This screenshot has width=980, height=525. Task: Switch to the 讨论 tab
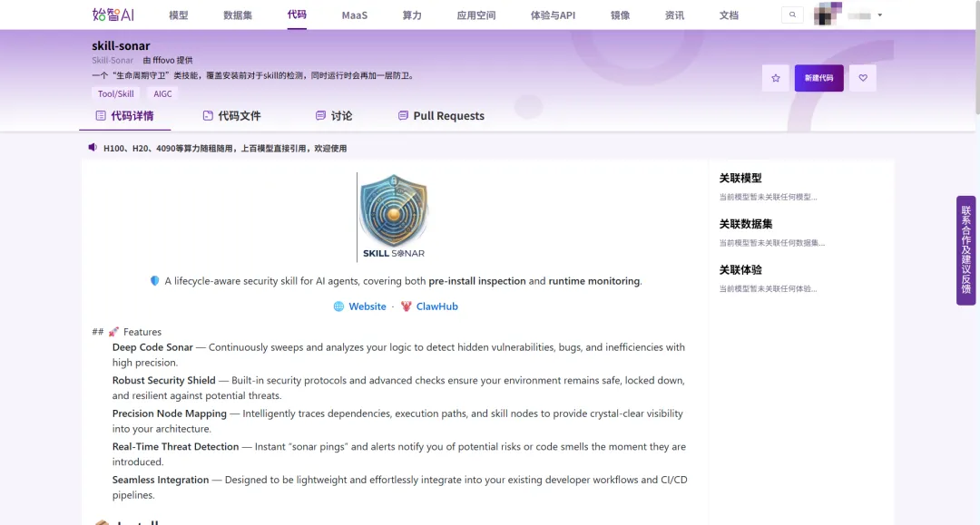coord(334,115)
